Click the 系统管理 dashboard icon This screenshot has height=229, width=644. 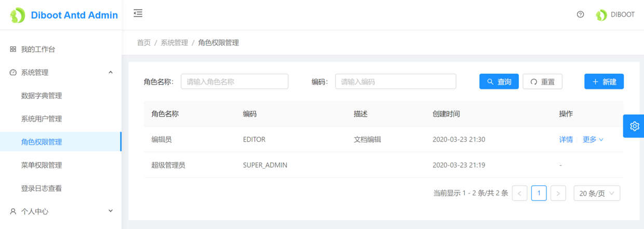click(x=13, y=73)
